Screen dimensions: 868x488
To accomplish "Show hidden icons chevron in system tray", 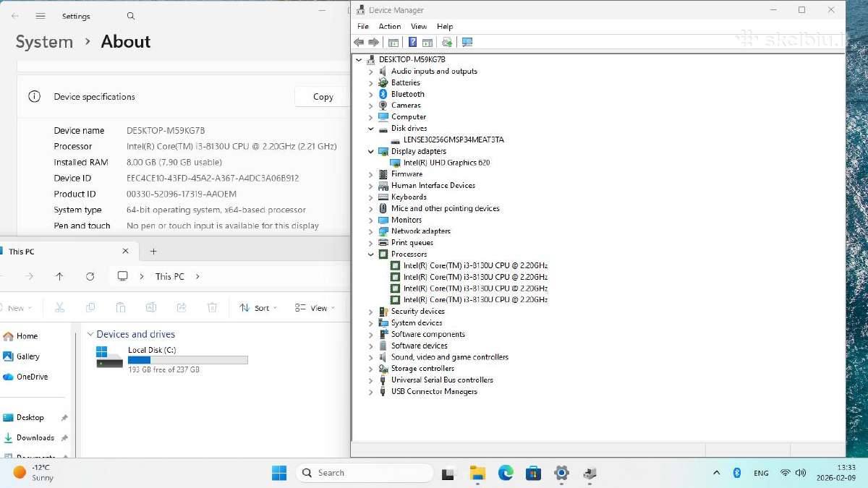I will point(716,473).
